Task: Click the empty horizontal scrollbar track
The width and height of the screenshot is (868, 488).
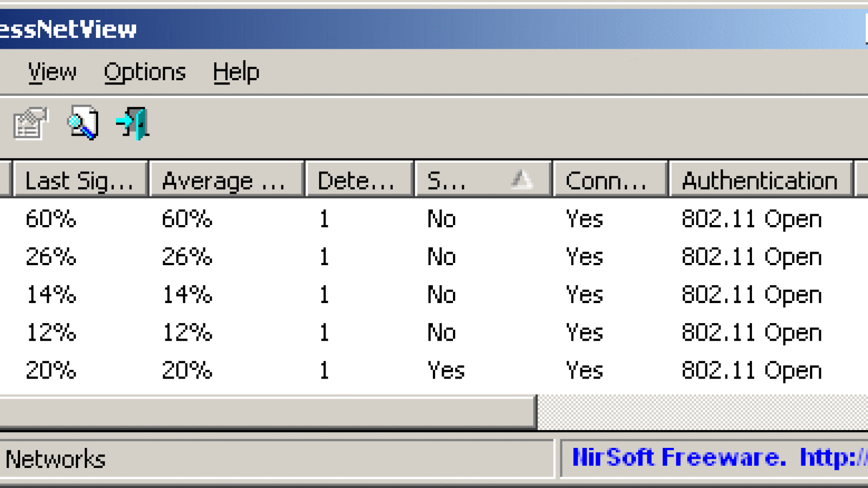Action: [700, 412]
